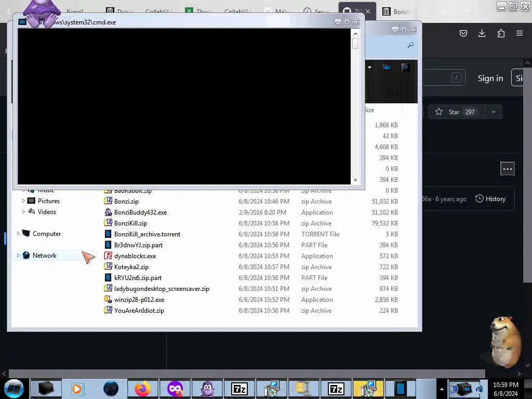Close the active browser tab
The height and width of the screenshot is (399, 532).
click(x=368, y=11)
